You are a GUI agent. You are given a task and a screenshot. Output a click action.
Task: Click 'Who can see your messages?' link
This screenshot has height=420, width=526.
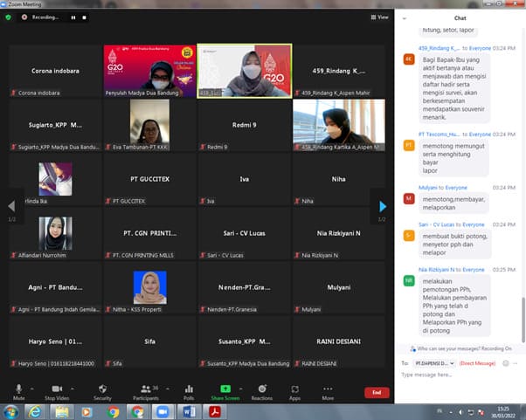tap(454, 348)
